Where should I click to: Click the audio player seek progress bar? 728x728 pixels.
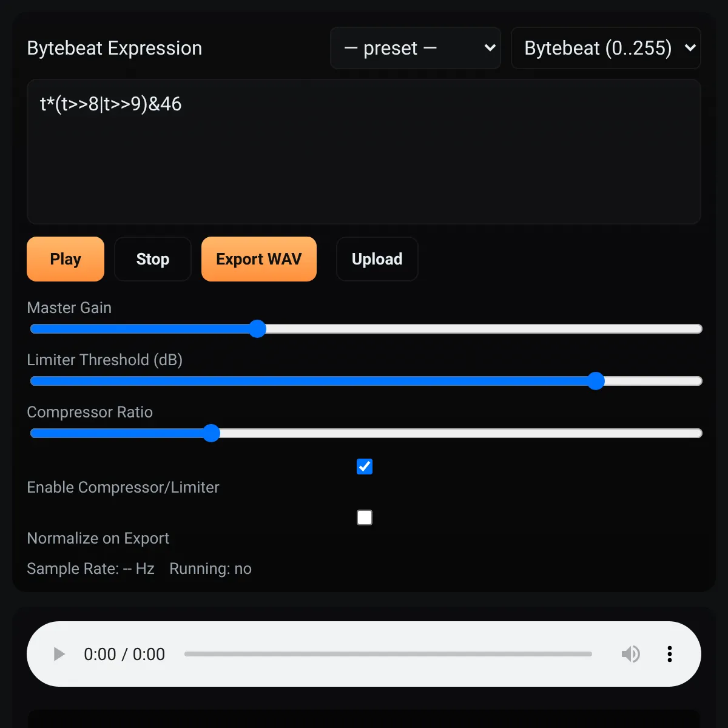pyautogui.click(x=388, y=654)
